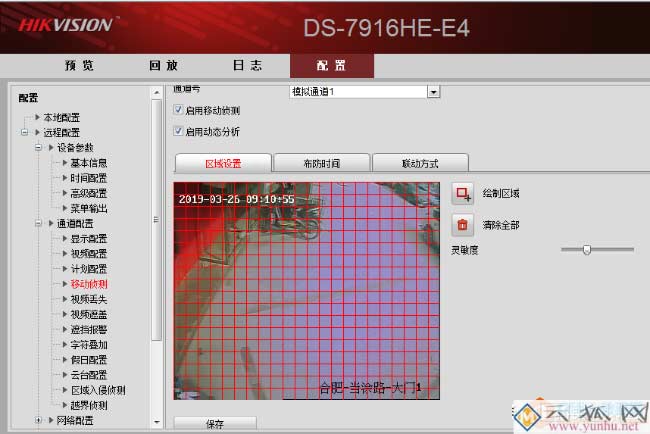Viewport: 650px width, 434px height.
Task: Select 遮挡报警 in the tree
Action: [89, 330]
